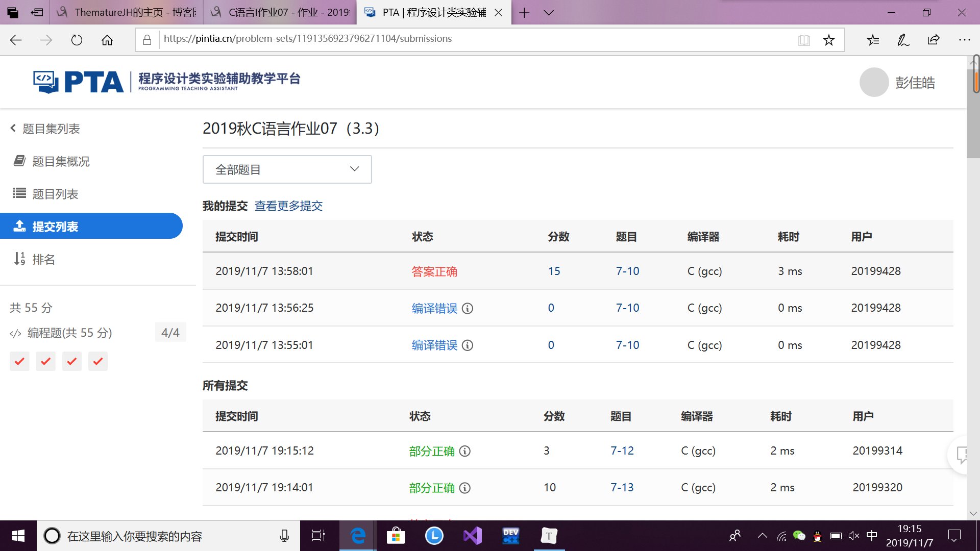Click the info icon beside 部分正确 for 7-12
This screenshot has height=551, width=980.
tap(464, 451)
